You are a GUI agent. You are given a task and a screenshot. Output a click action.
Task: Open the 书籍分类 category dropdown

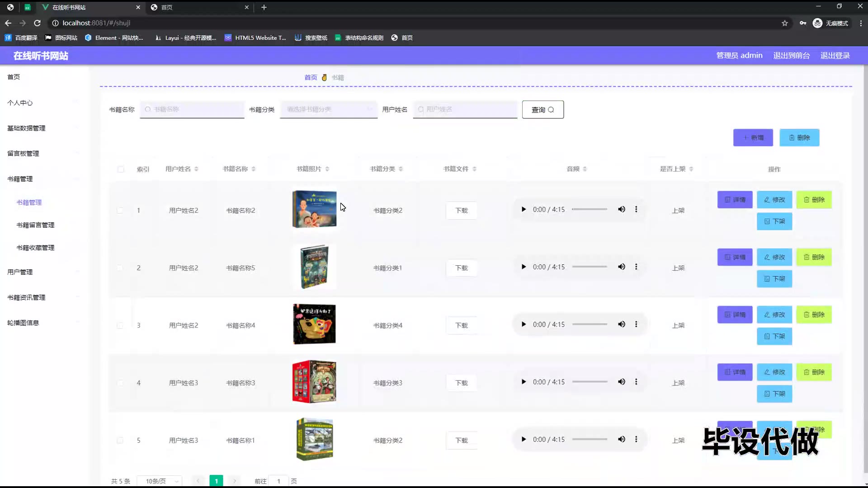tap(329, 109)
